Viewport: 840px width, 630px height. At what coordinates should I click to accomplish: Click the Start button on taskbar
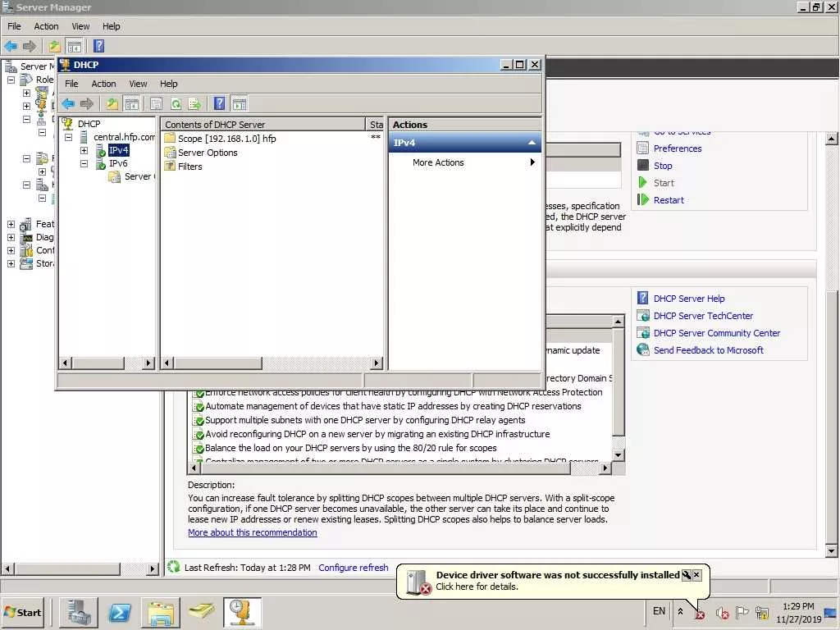tap(22, 612)
